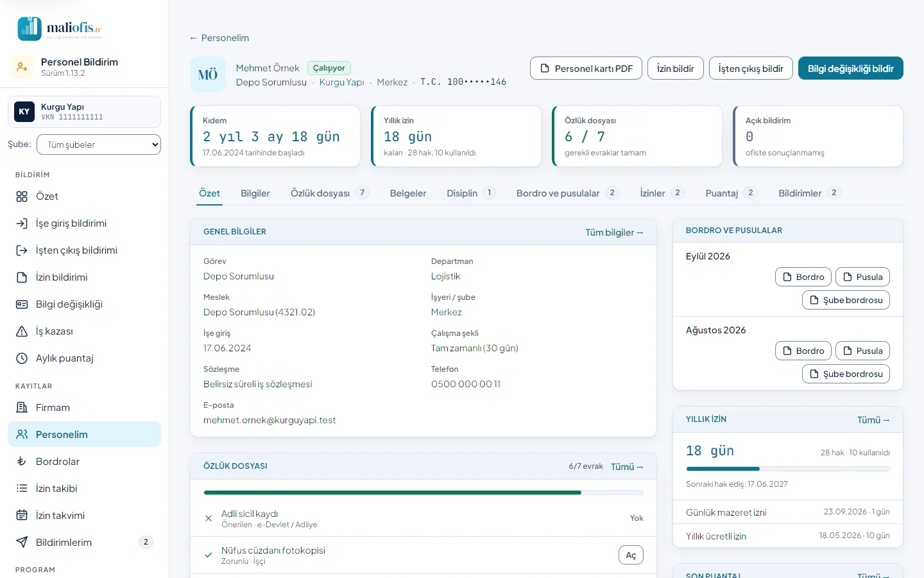Click the Özlük dosyası progress bar
Image resolution: width=924 pixels, height=578 pixels.
[424, 493]
